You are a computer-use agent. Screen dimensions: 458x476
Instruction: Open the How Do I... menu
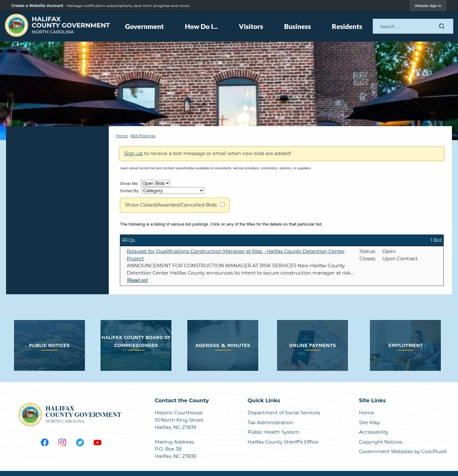pos(201,27)
